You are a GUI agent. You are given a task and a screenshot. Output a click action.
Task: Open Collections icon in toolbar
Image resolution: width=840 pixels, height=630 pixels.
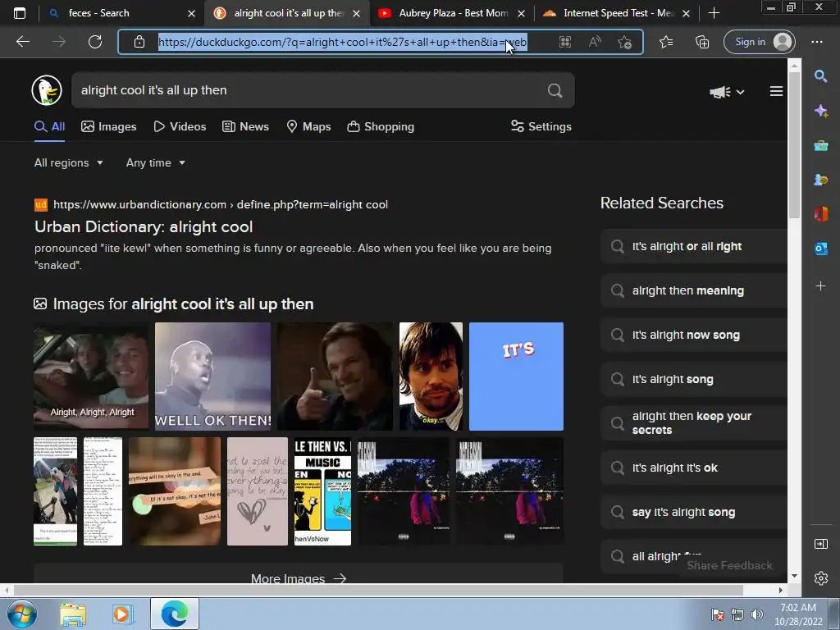pyautogui.click(x=702, y=42)
